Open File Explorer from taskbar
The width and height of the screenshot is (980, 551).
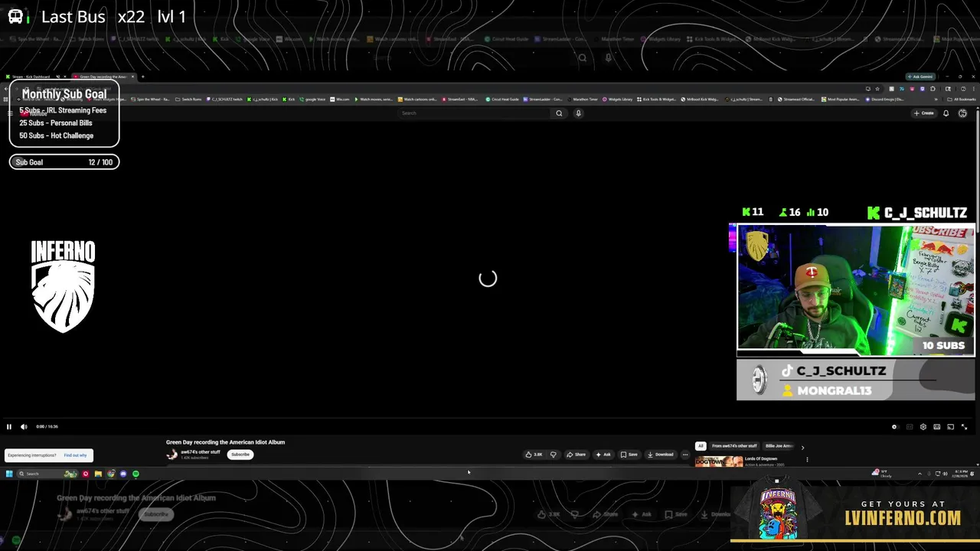pos(98,474)
